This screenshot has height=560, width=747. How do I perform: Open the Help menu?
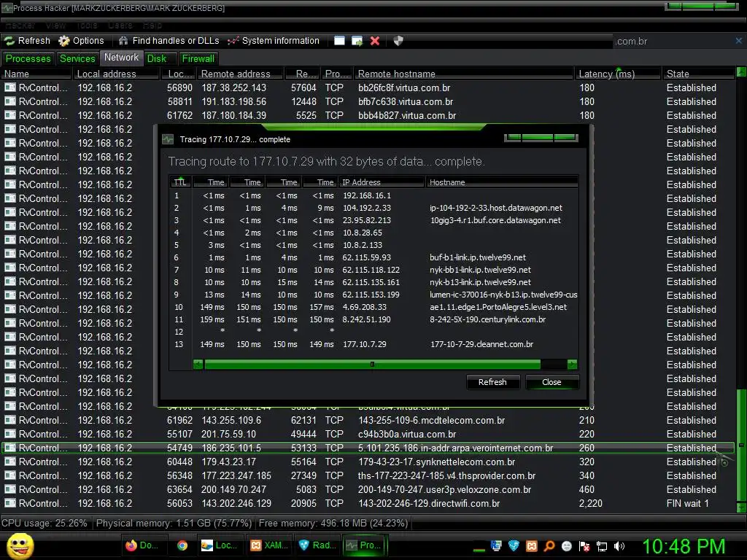[152, 26]
